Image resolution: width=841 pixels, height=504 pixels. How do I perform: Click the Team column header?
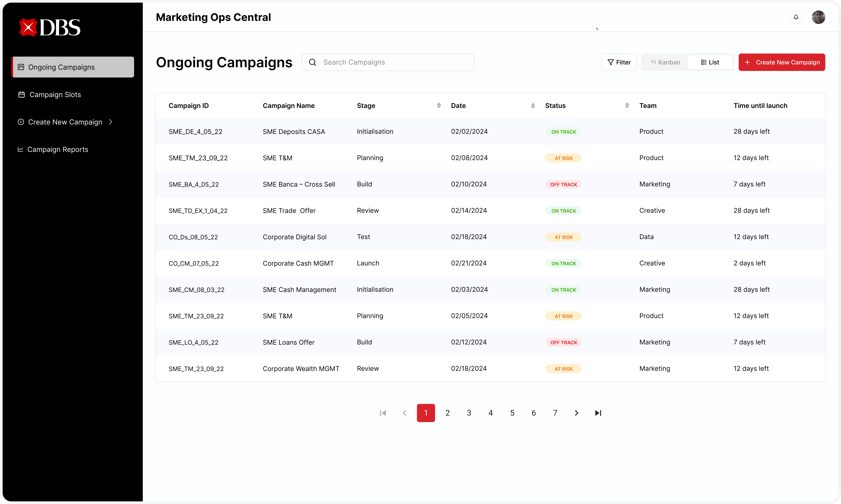click(648, 106)
